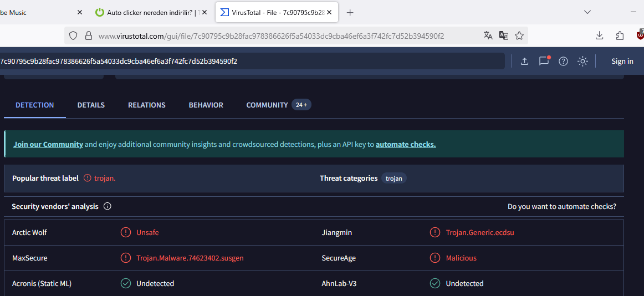Click the browser URL address bar
The height and width of the screenshot is (296, 644).
(x=271, y=35)
